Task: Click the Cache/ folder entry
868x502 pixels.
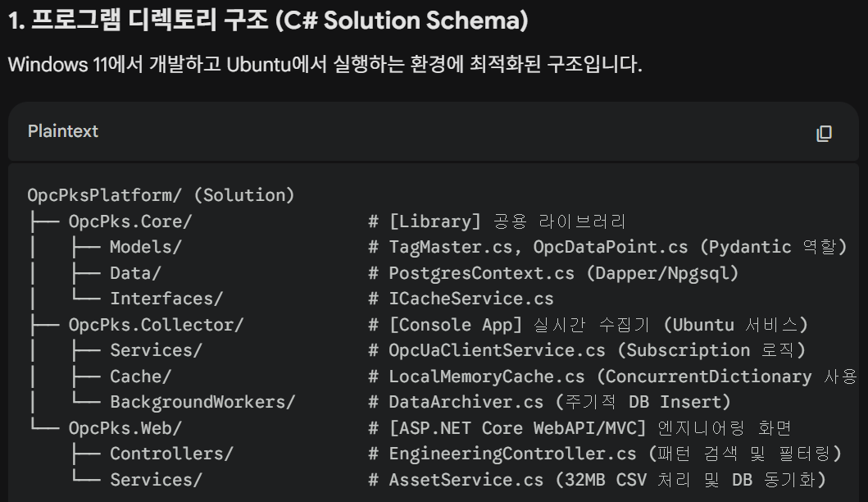Action: pos(140,376)
